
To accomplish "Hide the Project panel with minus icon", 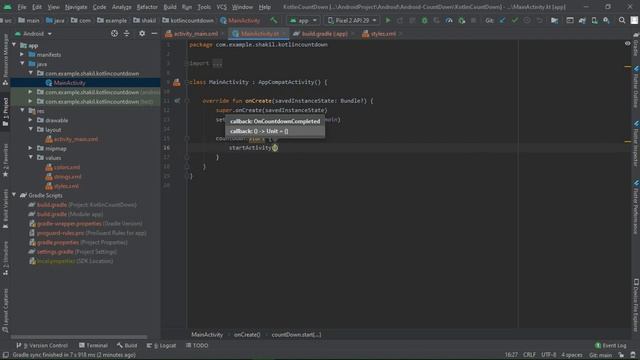I will pyautogui.click(x=154, y=33).
